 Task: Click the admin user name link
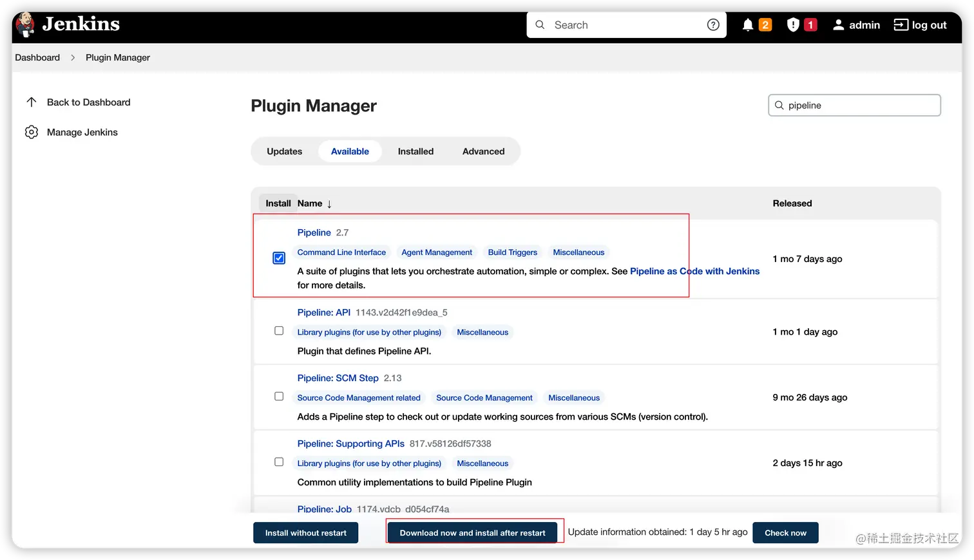[x=864, y=25]
